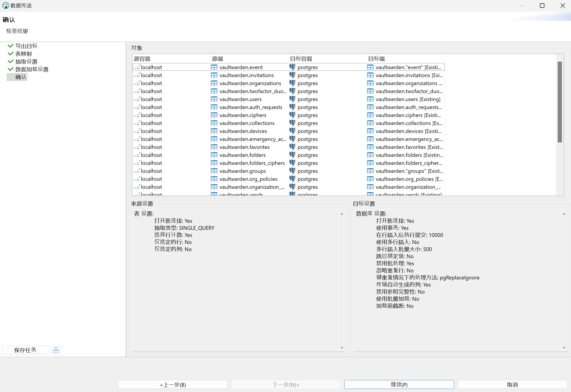Click PostgreSQL elephant icon in first row
Image resolution: width=571 pixels, height=392 pixels.
(x=292, y=67)
